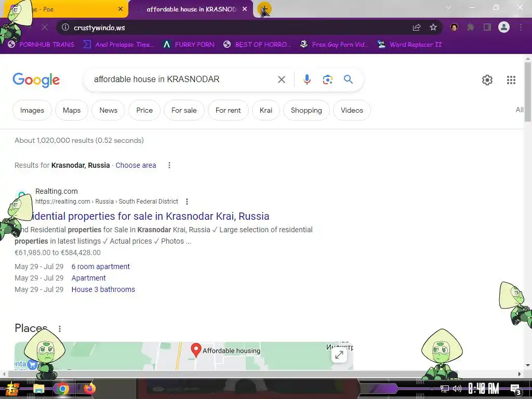Bookmark this page with star icon
The image size is (532, 399).
click(x=433, y=28)
